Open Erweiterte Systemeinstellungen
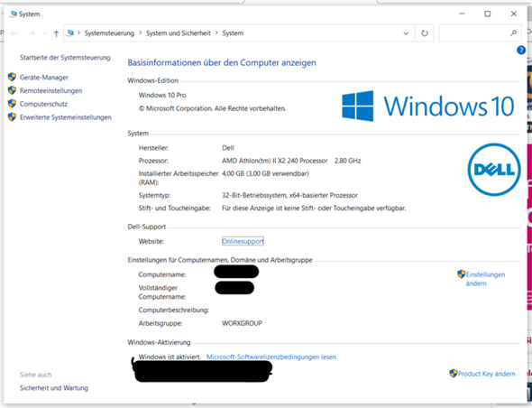 point(66,117)
